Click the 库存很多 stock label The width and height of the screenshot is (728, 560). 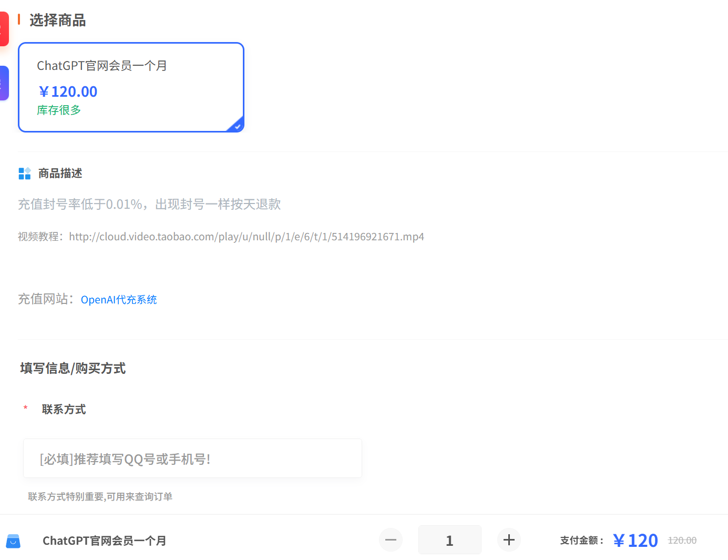[59, 110]
